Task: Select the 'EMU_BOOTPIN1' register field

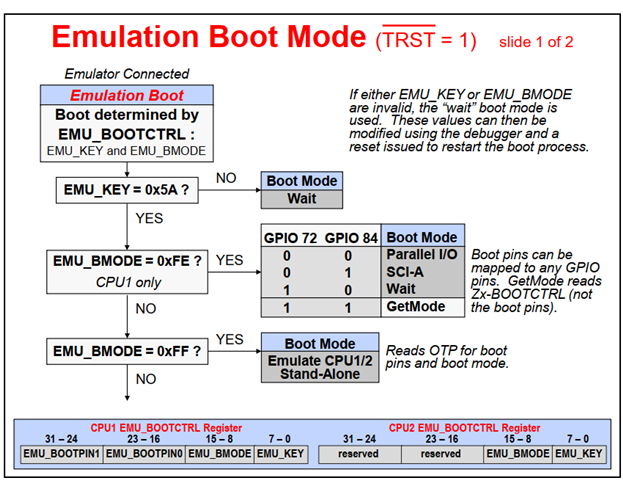Action: pyautogui.click(x=62, y=454)
